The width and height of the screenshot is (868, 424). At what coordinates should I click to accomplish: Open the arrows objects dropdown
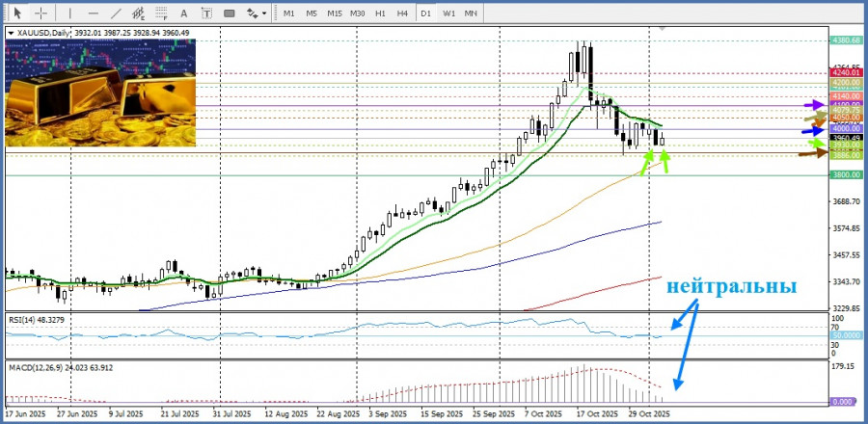(258, 13)
